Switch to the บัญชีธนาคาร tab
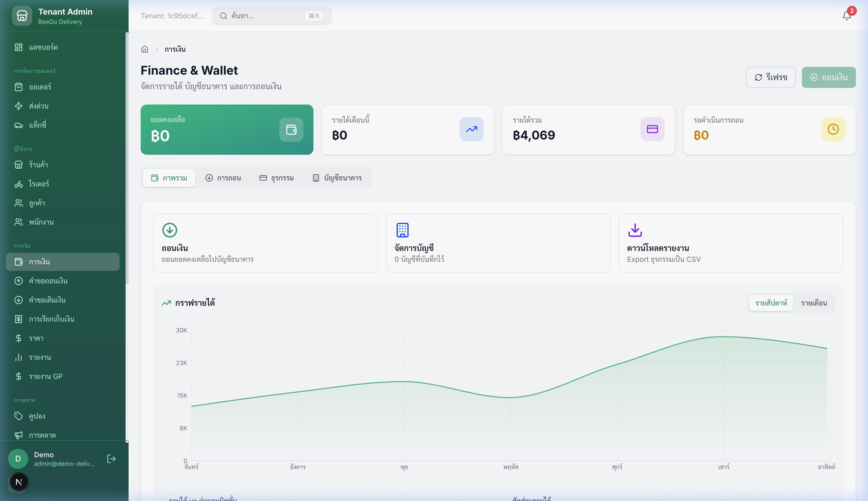The height and width of the screenshot is (501, 868). [337, 178]
